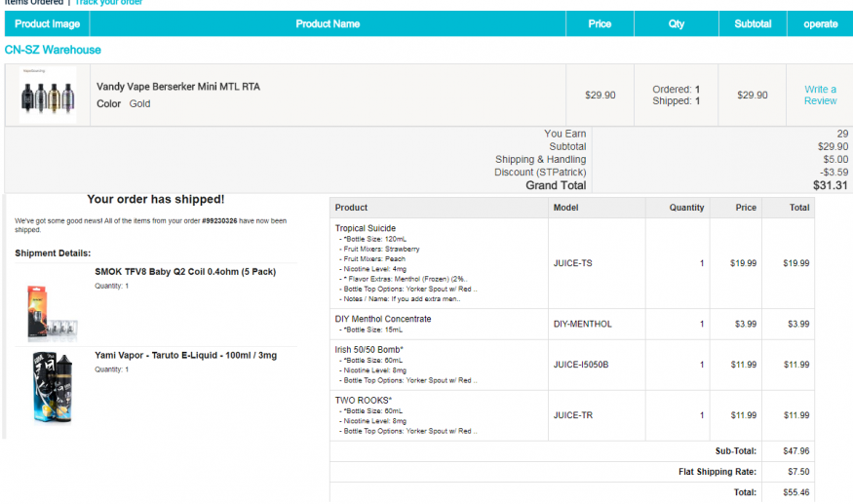Click the SMOK TFV8 Baby Q2 Coil title
The height and width of the screenshot is (504, 853).
click(185, 272)
